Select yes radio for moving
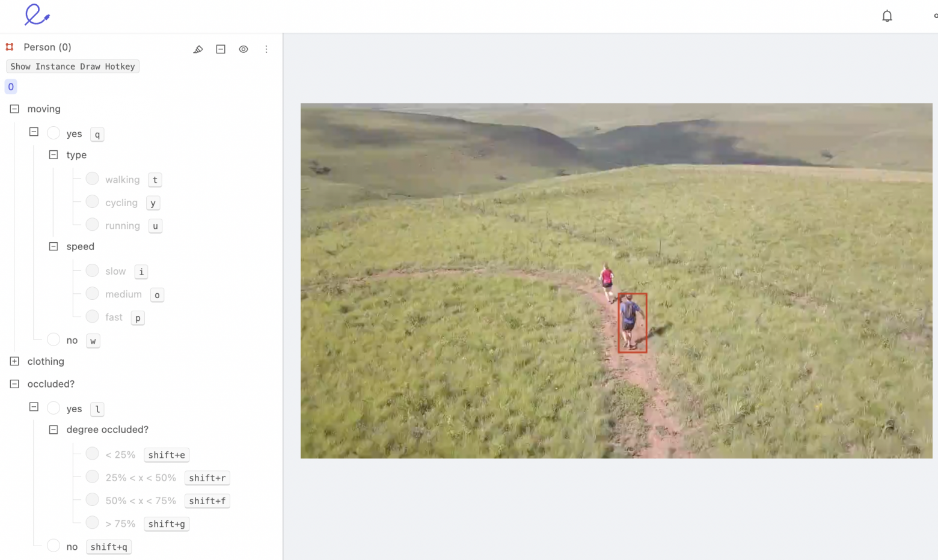Screen dimensions: 938x560 coord(54,133)
